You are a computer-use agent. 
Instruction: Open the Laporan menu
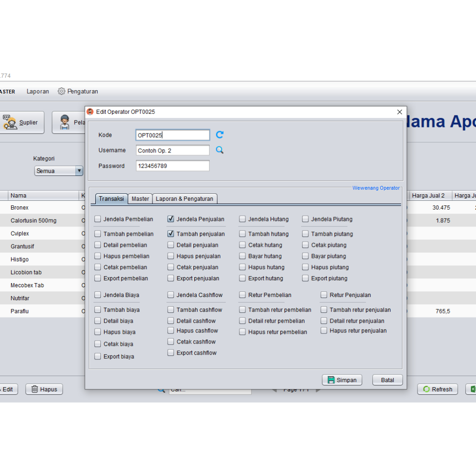tap(38, 92)
